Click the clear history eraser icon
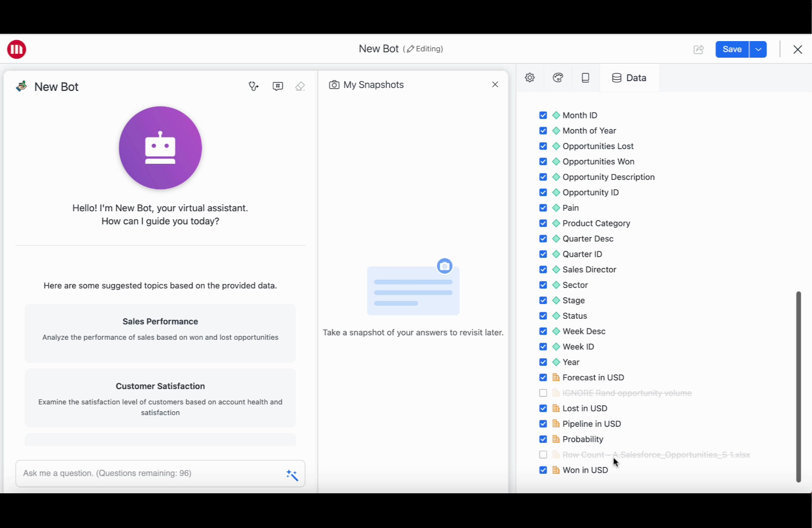 coord(300,87)
